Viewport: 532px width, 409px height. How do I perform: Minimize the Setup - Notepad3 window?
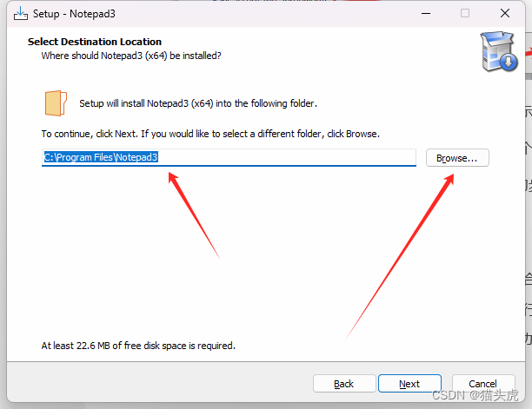426,14
